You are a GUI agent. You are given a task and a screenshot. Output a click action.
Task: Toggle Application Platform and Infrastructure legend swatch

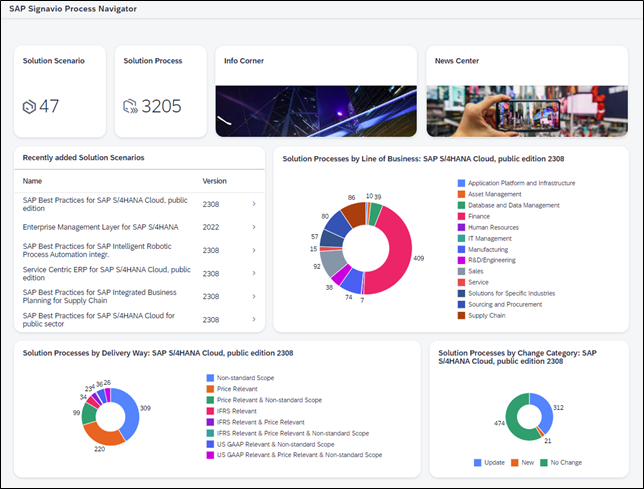click(x=461, y=183)
